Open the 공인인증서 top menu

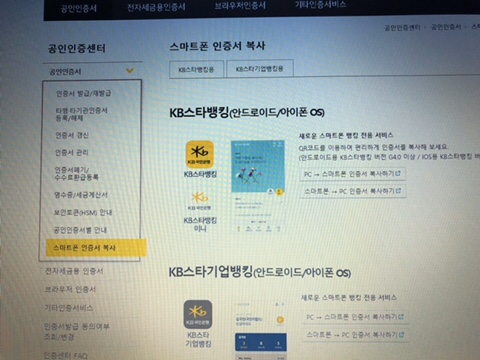[79, 8]
